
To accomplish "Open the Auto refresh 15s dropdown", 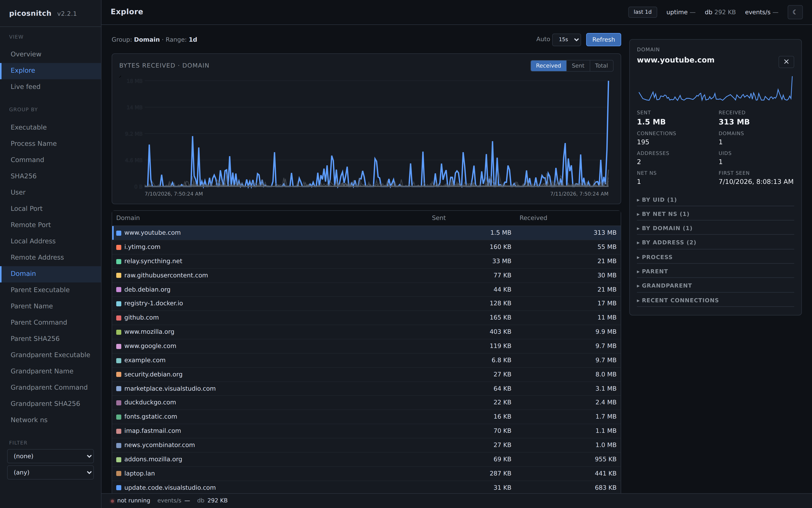I will (x=566, y=40).
